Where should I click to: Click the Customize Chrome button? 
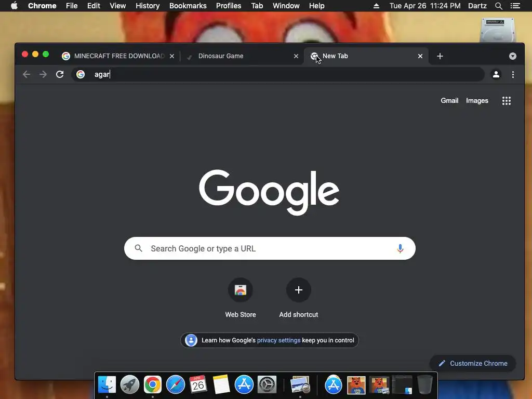(x=473, y=363)
